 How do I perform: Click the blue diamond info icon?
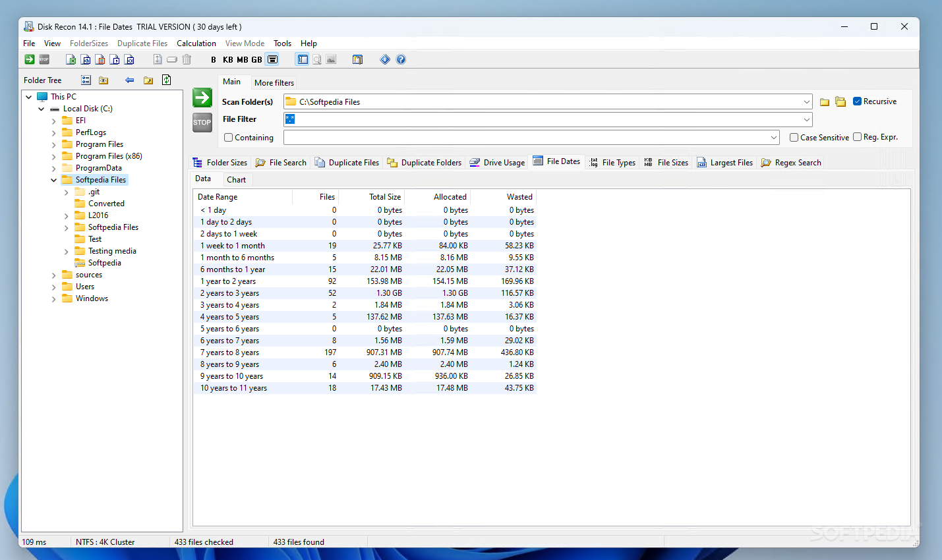385,59
